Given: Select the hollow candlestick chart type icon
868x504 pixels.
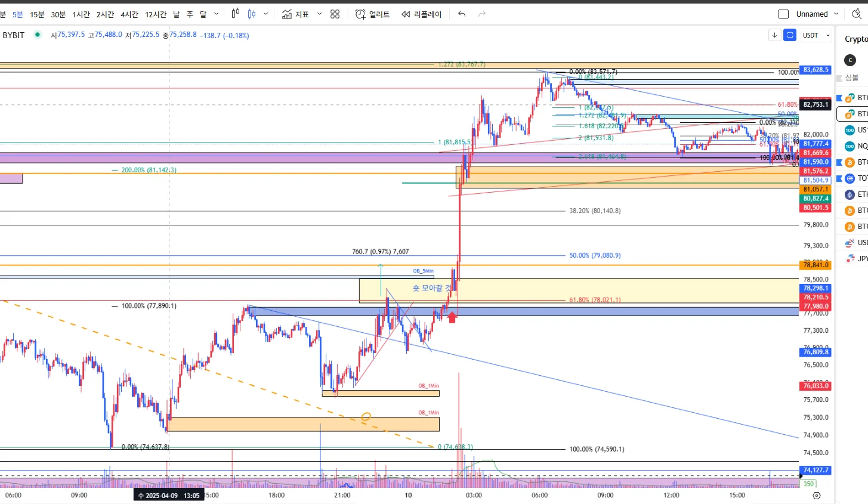Looking at the screenshot, I should [x=236, y=14].
